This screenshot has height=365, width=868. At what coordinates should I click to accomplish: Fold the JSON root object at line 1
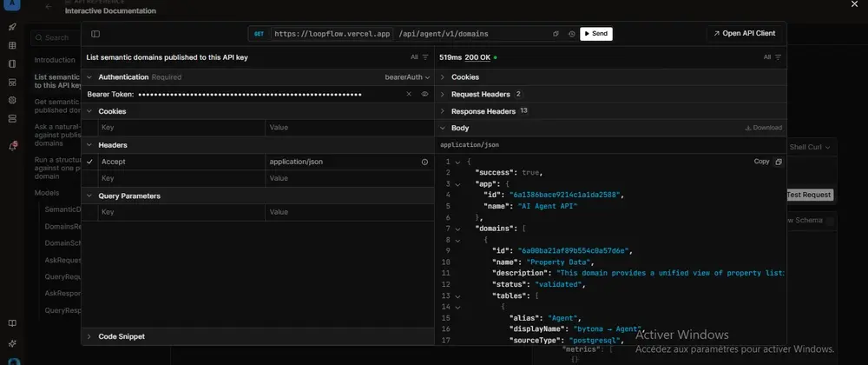(457, 162)
